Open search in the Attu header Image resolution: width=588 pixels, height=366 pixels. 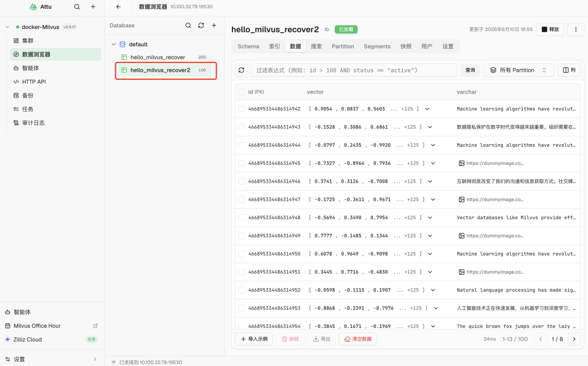point(77,7)
